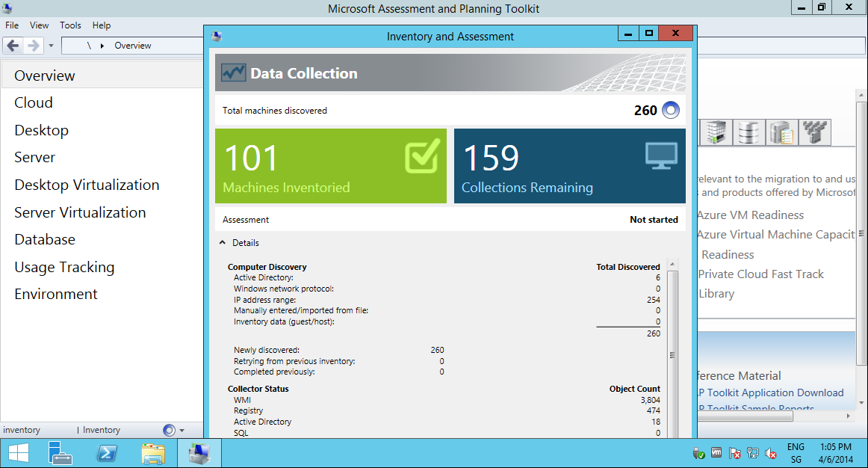Screen dimensions: 868x468
Task: Click the green checkmark on Machines Inventoried tile
Action: (423, 156)
